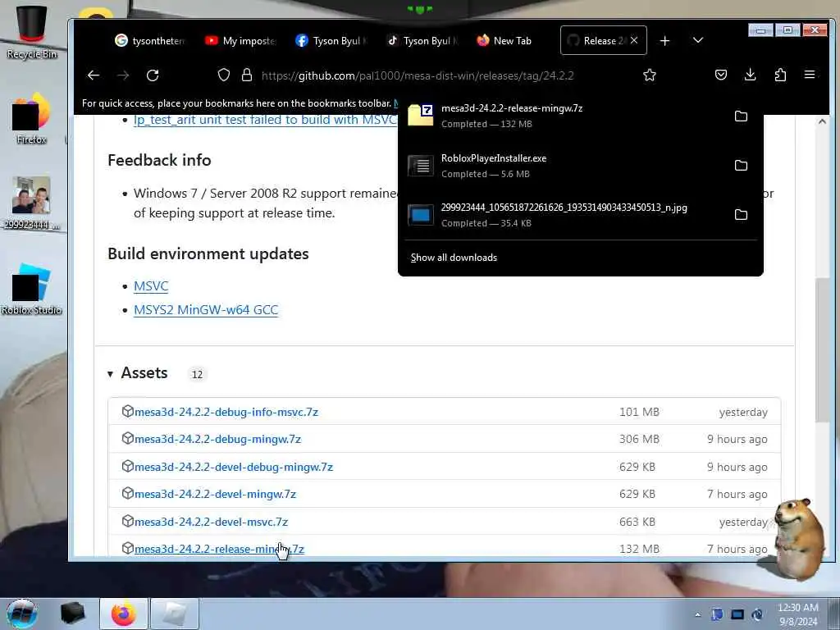This screenshot has width=840, height=630.
Task: Click the Roblox taskbar button
Action: 175,614
